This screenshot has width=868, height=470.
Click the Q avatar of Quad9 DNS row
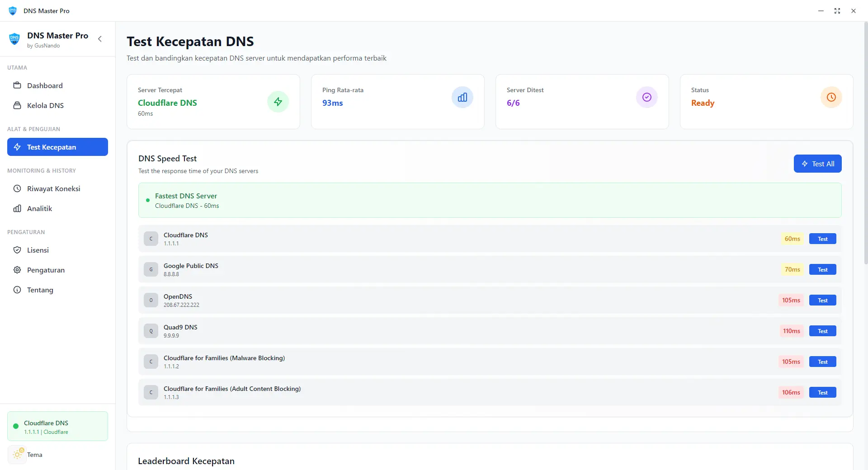[151, 331]
